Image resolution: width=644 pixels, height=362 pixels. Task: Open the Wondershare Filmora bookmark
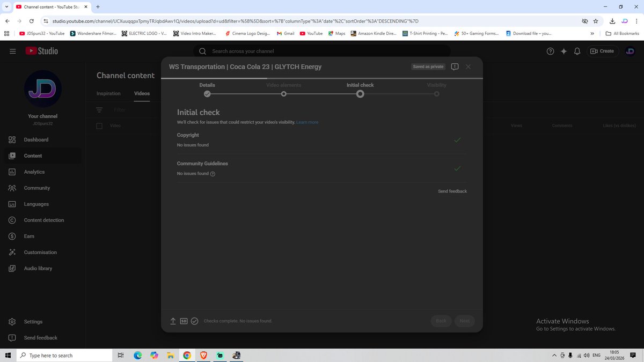pos(93,33)
